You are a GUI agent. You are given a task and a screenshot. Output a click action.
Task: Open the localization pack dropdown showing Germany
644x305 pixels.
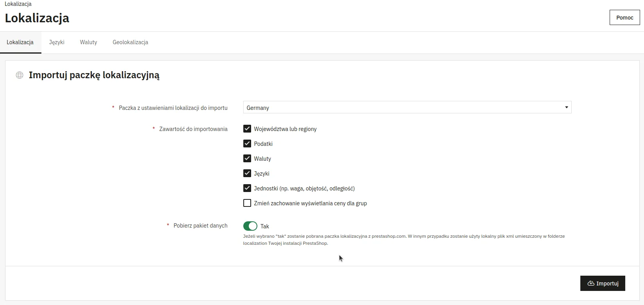407,108
